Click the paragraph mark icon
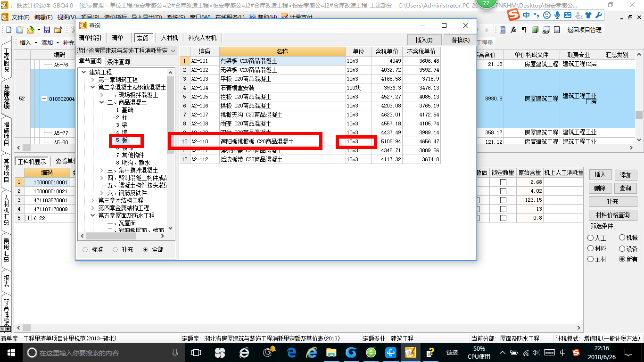 pyautogui.click(x=524, y=30)
